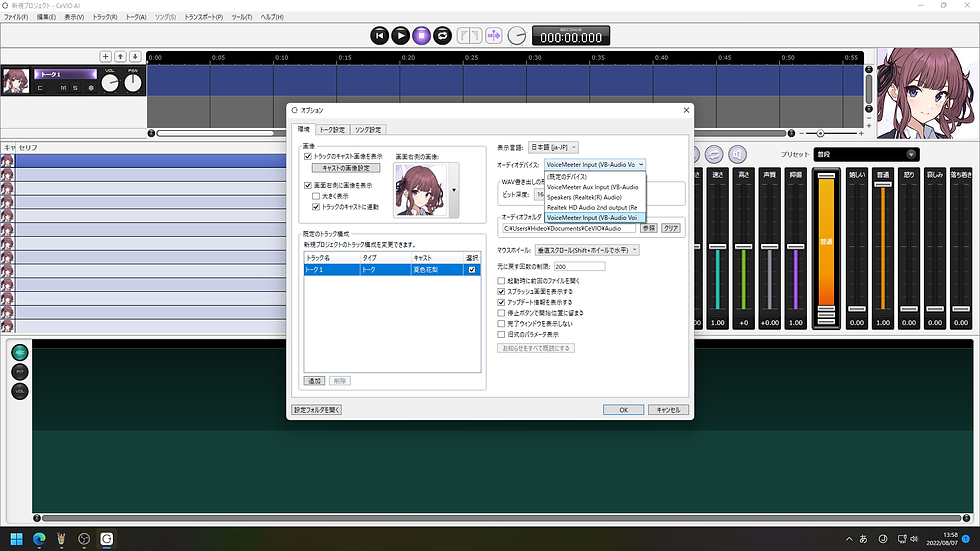The image size is (980, 551).
Task: Solo トーク1 track with the S button
Action: tap(75, 88)
